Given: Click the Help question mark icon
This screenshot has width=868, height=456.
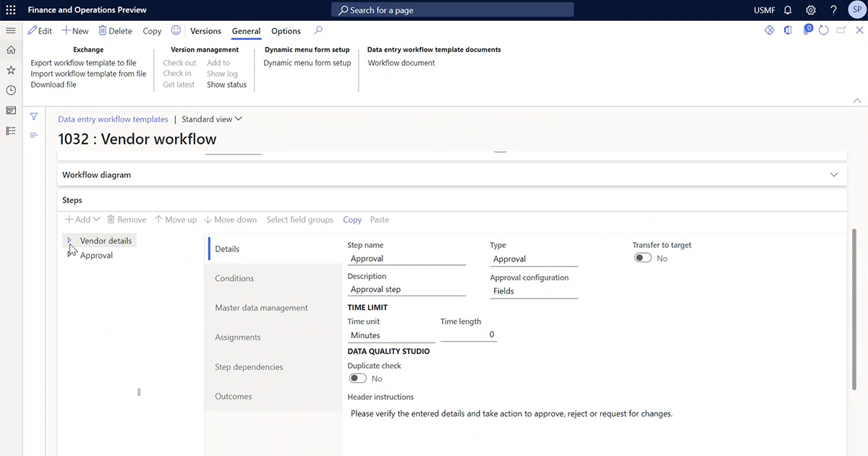Looking at the screenshot, I should tap(833, 9).
